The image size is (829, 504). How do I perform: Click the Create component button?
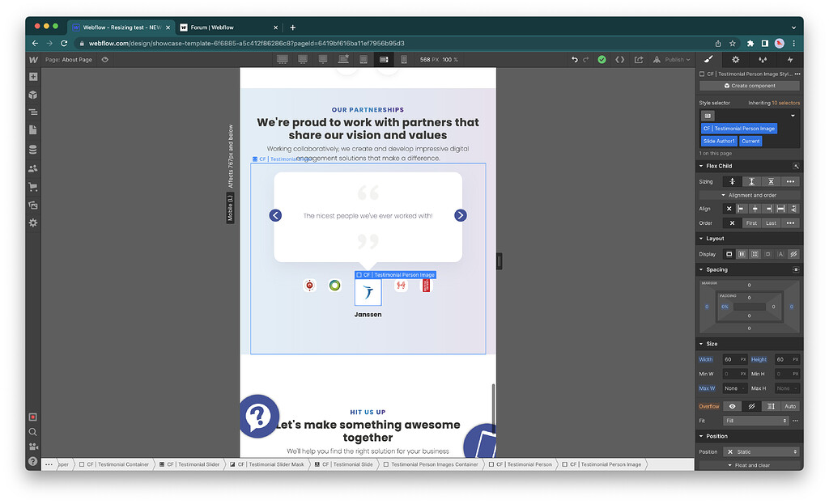point(749,85)
